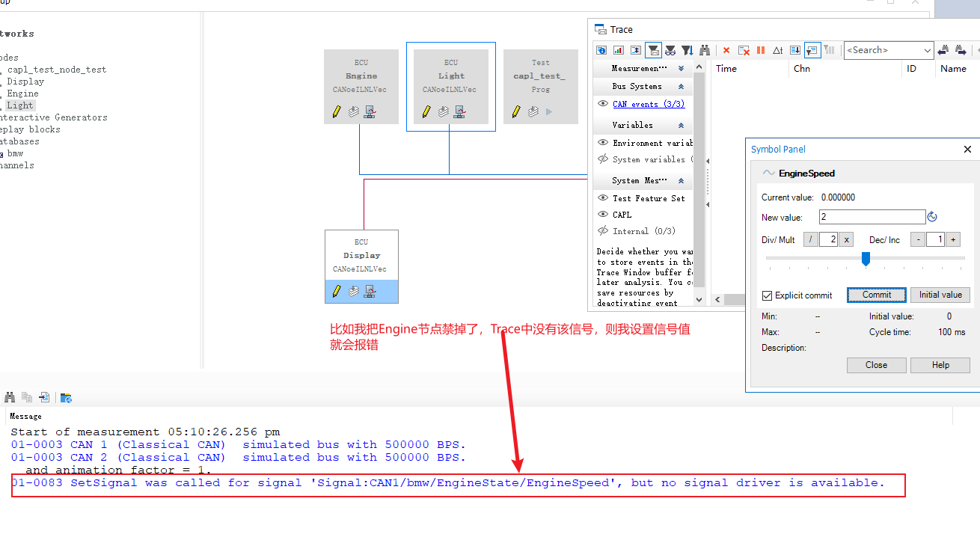Select the green run arrow on capl_test node
The image size is (980, 546).
coord(550,111)
